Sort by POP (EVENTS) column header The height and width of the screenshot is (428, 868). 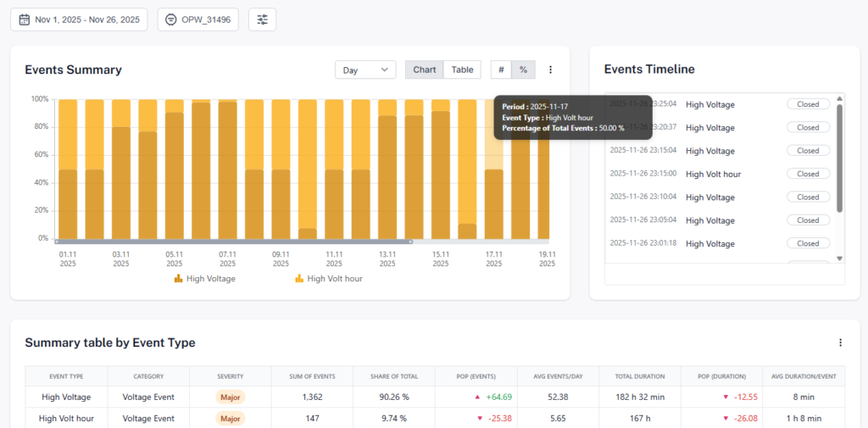click(x=476, y=376)
